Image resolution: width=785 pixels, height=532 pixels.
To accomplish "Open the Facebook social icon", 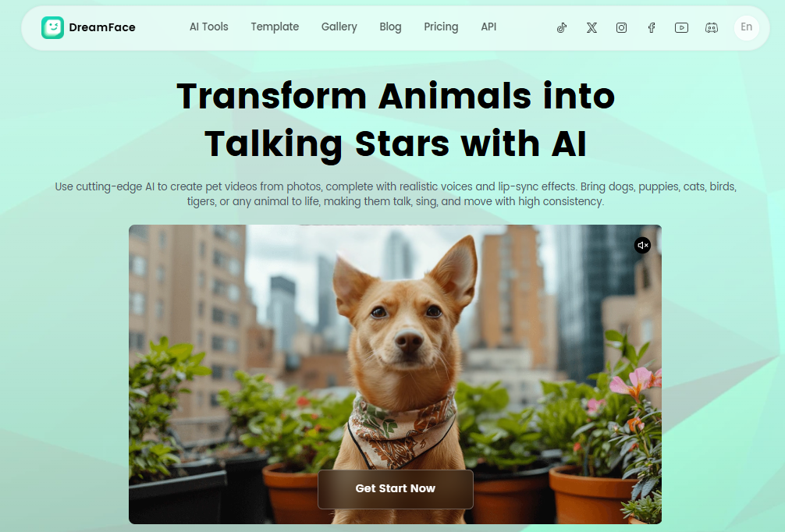I will coord(652,27).
